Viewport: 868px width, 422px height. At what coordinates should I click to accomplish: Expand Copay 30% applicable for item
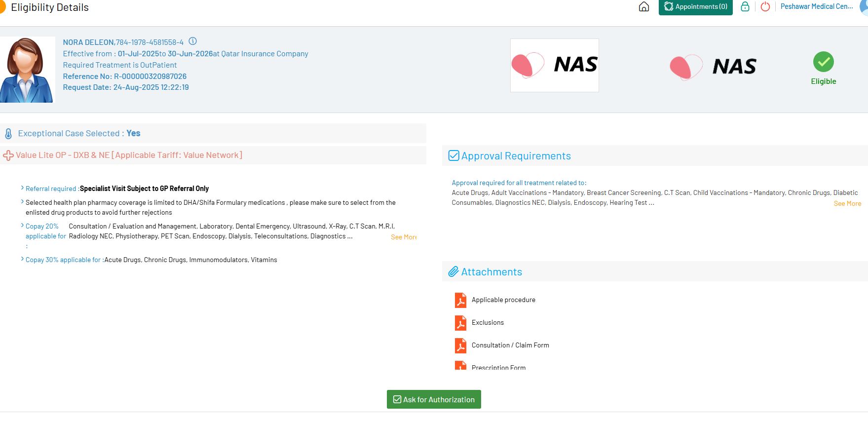point(23,259)
